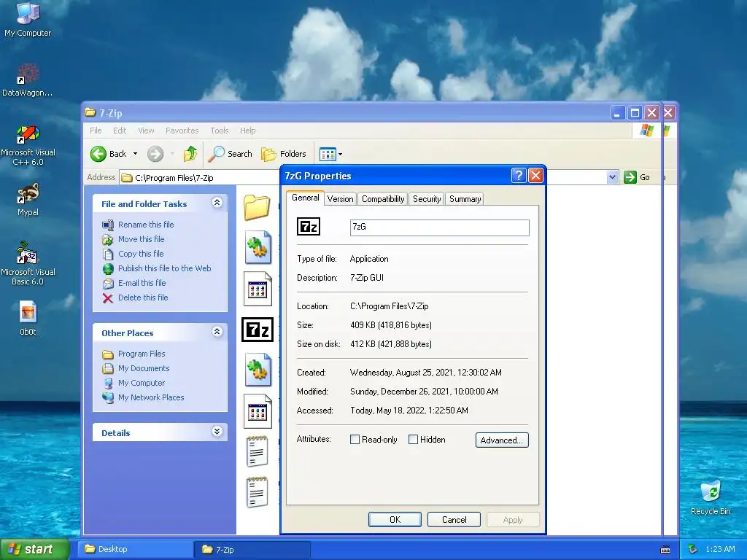The height and width of the screenshot is (560, 747).
Task: Click Copy this file link
Action: (141, 254)
